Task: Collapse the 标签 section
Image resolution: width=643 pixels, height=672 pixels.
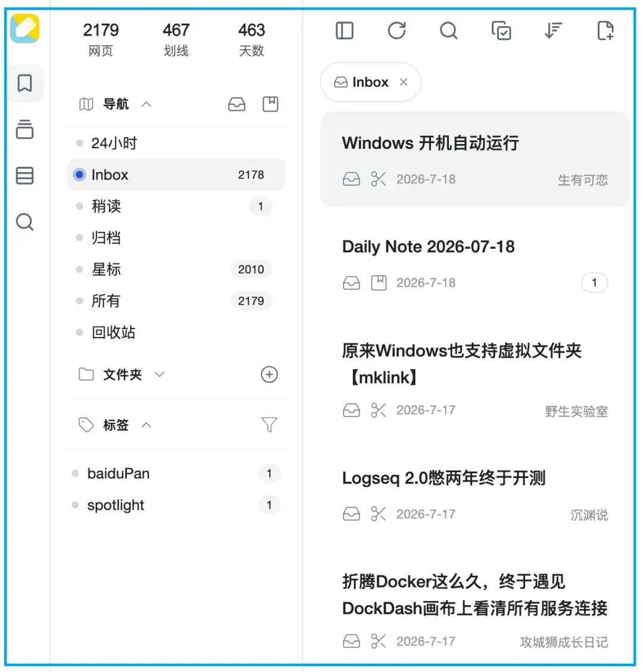Action: (x=146, y=425)
